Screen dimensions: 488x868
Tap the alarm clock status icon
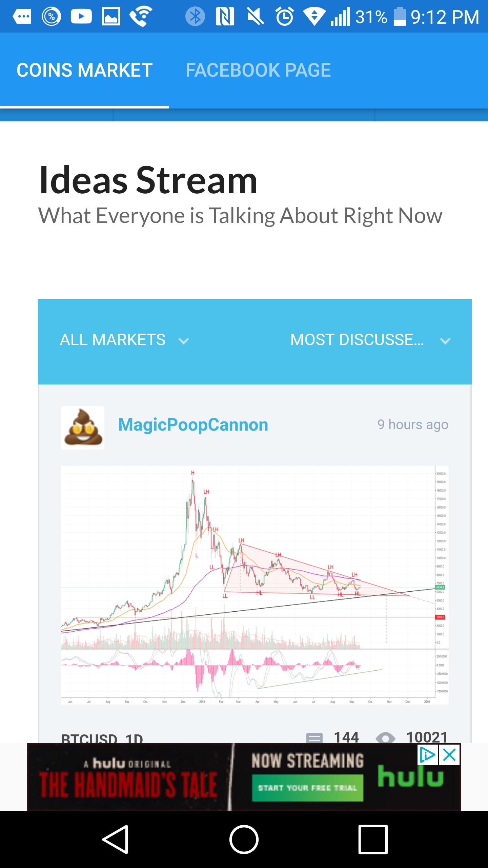[x=284, y=16]
